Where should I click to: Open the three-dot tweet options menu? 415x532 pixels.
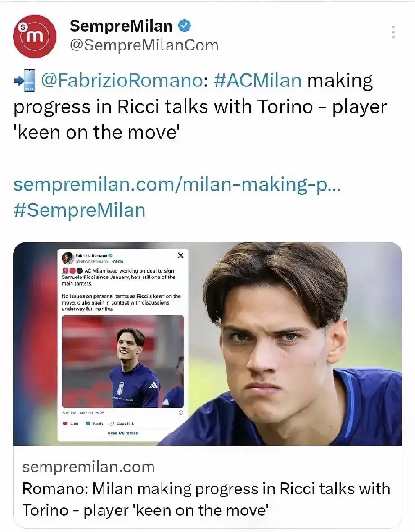[x=393, y=32]
